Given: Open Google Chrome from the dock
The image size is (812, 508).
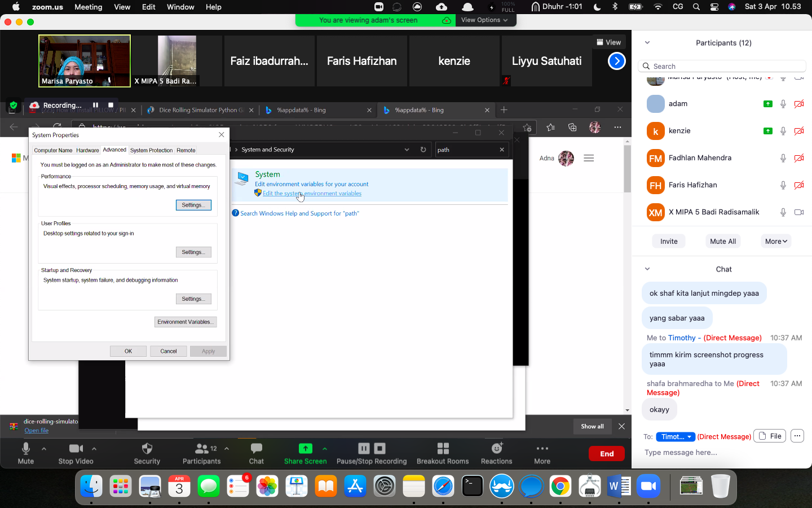Looking at the screenshot, I should click(x=561, y=487).
